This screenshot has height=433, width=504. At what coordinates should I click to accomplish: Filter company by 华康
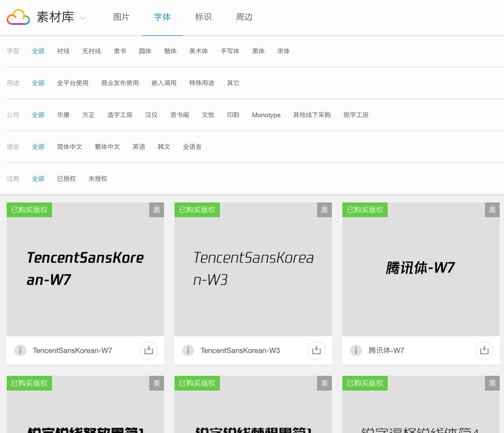pos(63,115)
